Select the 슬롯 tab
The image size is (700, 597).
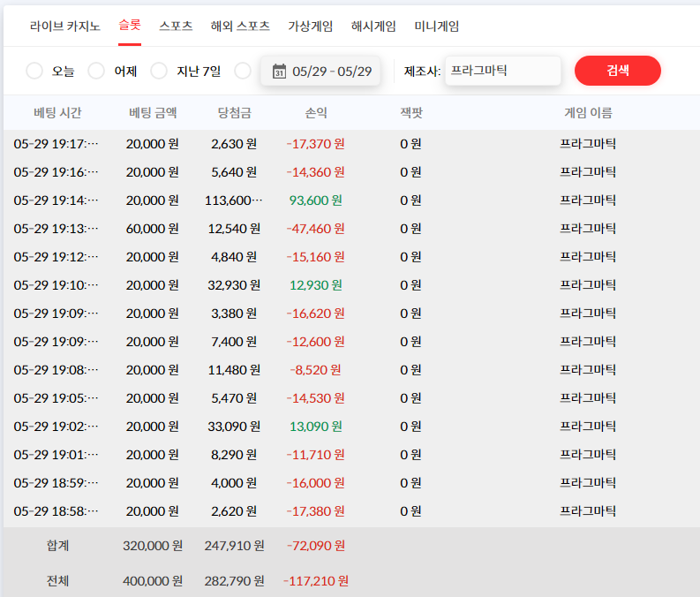click(x=130, y=25)
